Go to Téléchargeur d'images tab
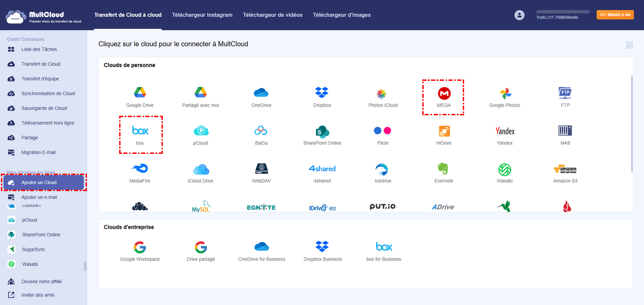Viewport: 644px width, 305px height. [342, 15]
